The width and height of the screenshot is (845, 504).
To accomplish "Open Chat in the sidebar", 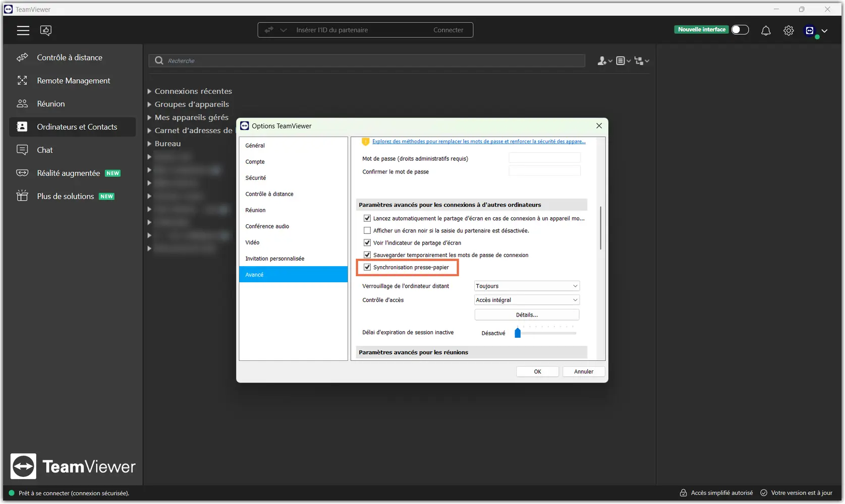I will pos(73,150).
